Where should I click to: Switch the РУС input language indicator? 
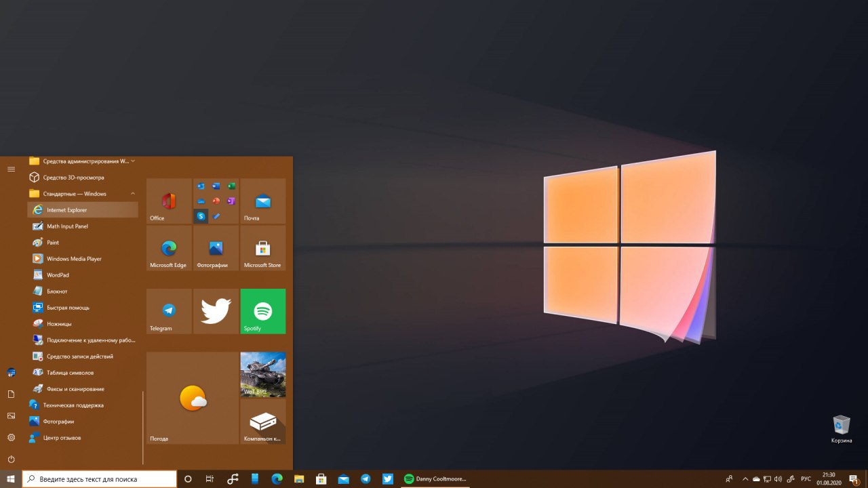tap(806, 479)
